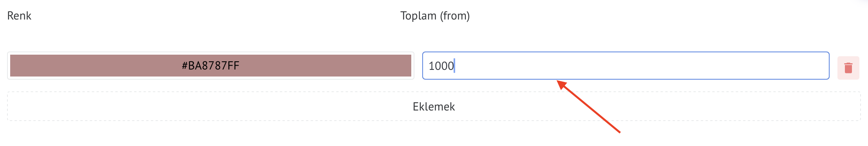The height and width of the screenshot is (146, 868).
Task: Focus the Toplam (from) input field
Action: click(626, 66)
